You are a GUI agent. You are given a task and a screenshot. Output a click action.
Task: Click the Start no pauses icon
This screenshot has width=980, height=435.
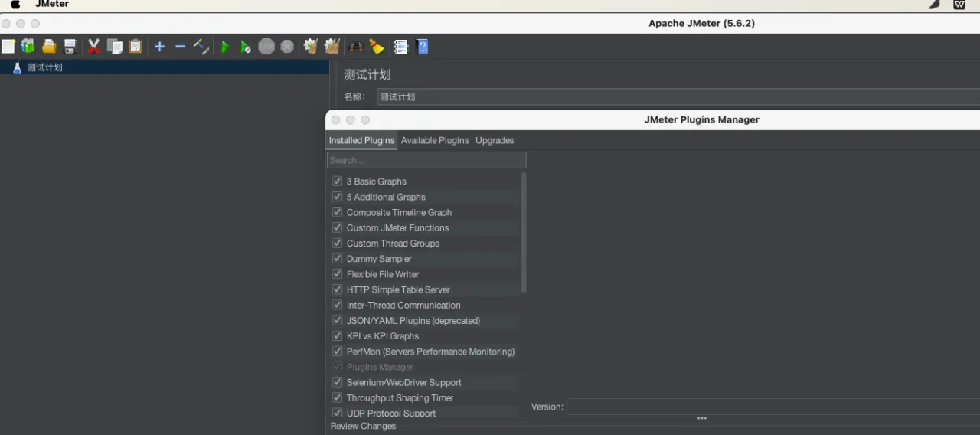(x=245, y=47)
